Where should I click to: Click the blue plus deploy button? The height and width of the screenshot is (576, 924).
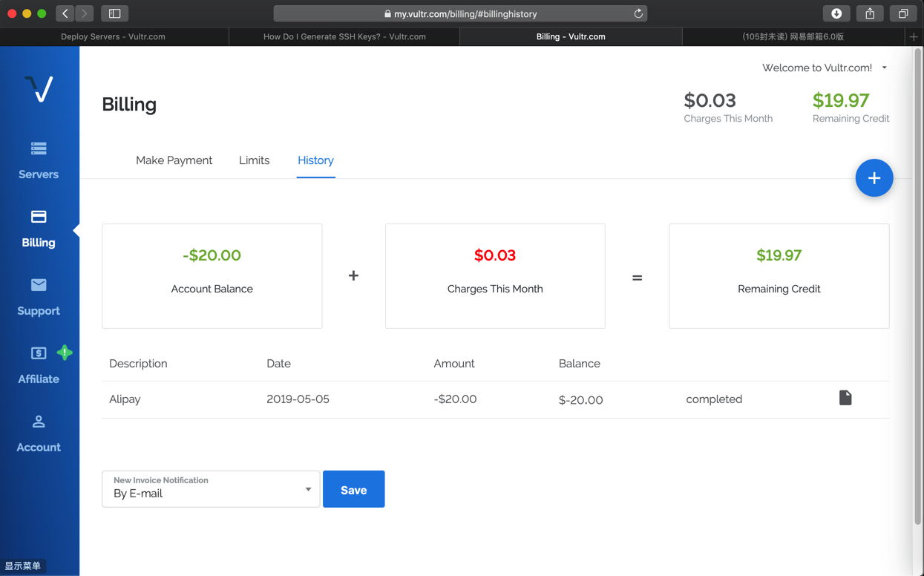tap(874, 178)
